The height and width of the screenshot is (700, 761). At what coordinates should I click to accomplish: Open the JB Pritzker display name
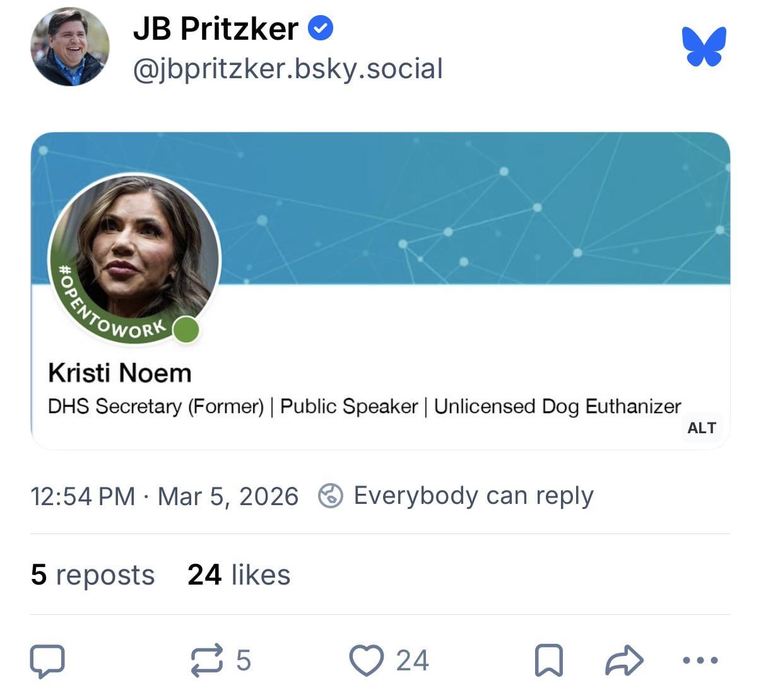(x=216, y=29)
